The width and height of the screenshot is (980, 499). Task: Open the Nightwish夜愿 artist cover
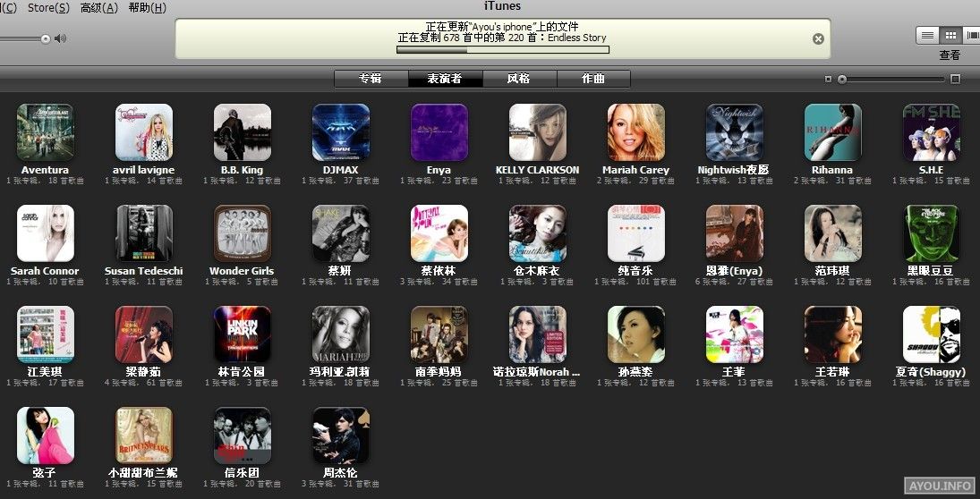click(735, 132)
